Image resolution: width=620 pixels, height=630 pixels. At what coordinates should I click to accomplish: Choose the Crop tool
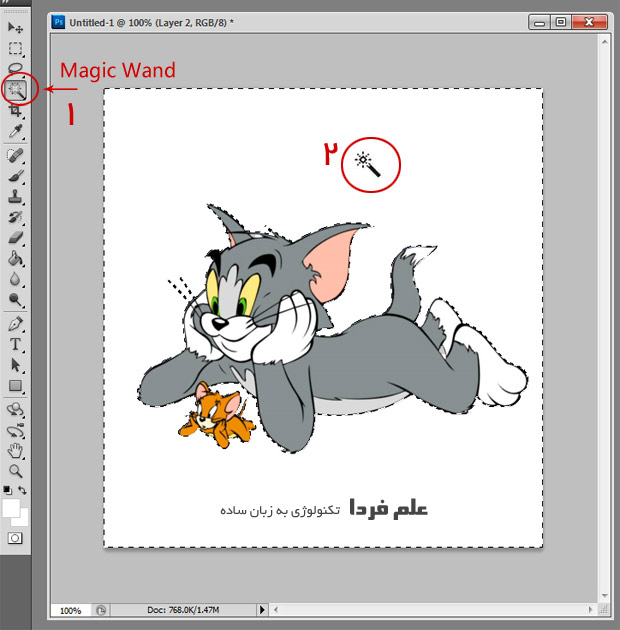pyautogui.click(x=16, y=111)
